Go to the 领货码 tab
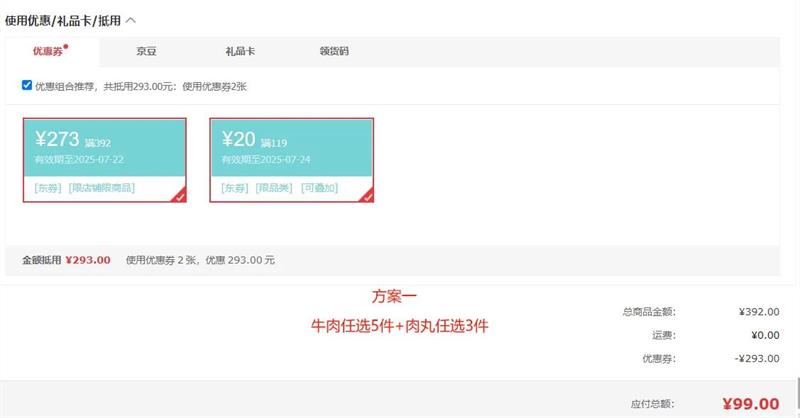The width and height of the screenshot is (800, 418). tap(334, 51)
